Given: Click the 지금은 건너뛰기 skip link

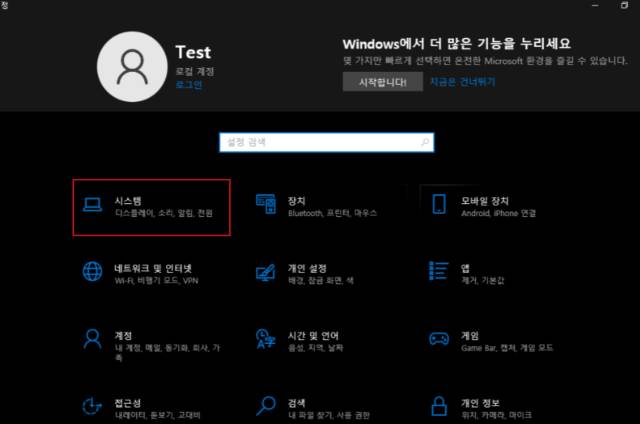Looking at the screenshot, I should click(x=462, y=82).
